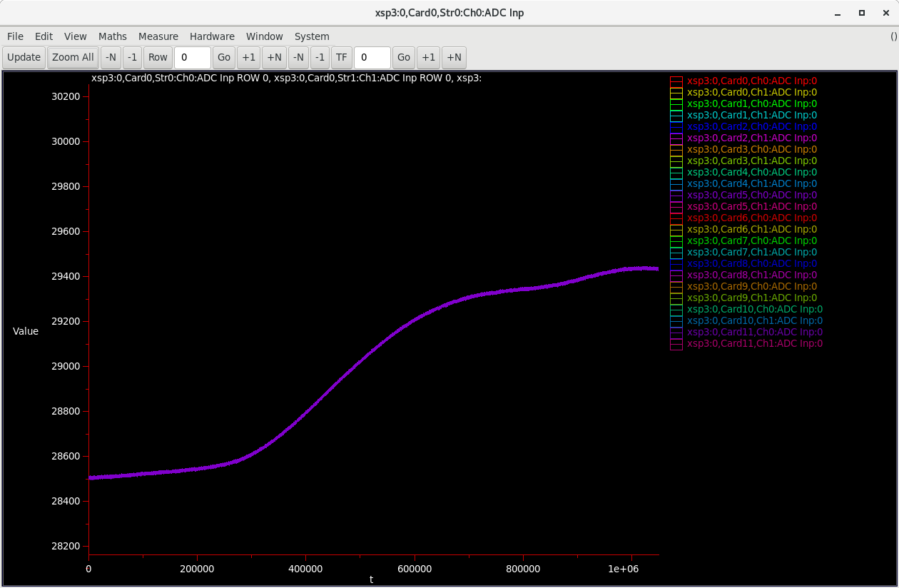899x588 pixels.
Task: Click the Card1,Ch0 legend color box
Action: (x=676, y=104)
